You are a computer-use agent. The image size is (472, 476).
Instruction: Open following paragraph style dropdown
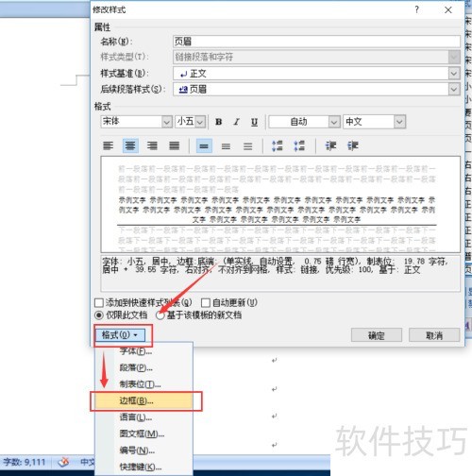pyautogui.click(x=453, y=90)
